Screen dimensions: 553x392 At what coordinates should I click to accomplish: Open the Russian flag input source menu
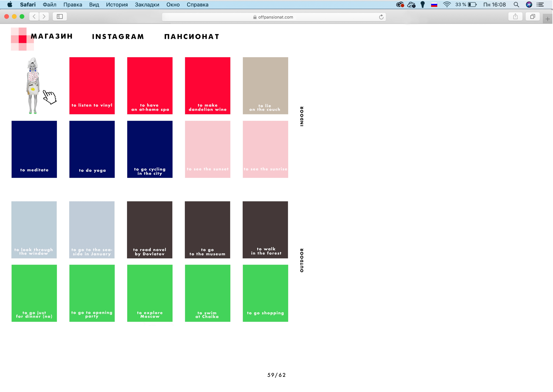[x=434, y=5]
